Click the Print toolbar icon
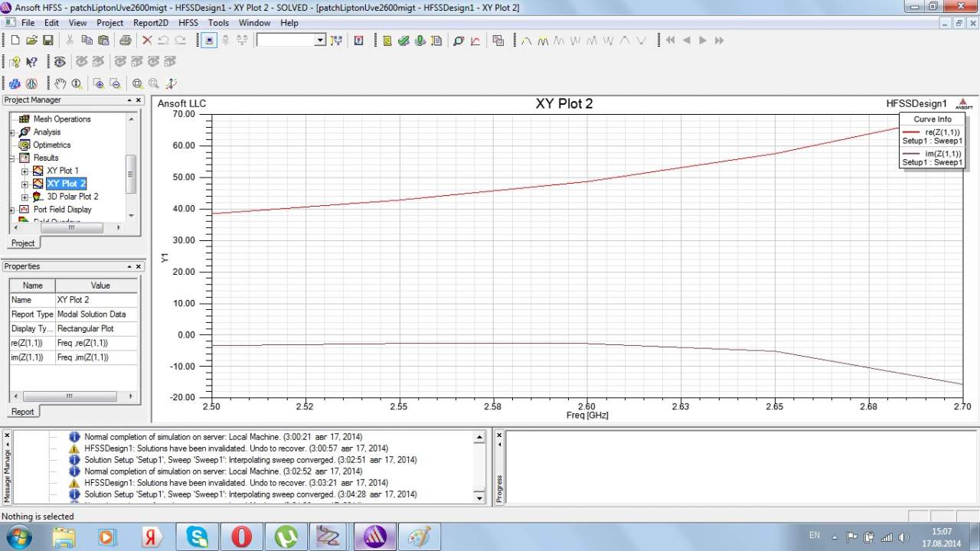 coord(125,41)
